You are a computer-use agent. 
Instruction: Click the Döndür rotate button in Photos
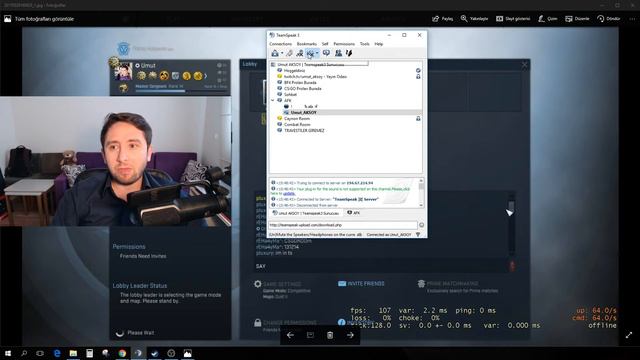(609, 19)
